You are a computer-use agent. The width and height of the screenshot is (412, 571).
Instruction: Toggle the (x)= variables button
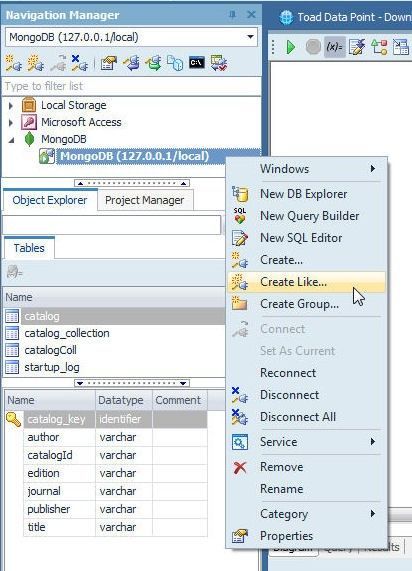coord(334,47)
